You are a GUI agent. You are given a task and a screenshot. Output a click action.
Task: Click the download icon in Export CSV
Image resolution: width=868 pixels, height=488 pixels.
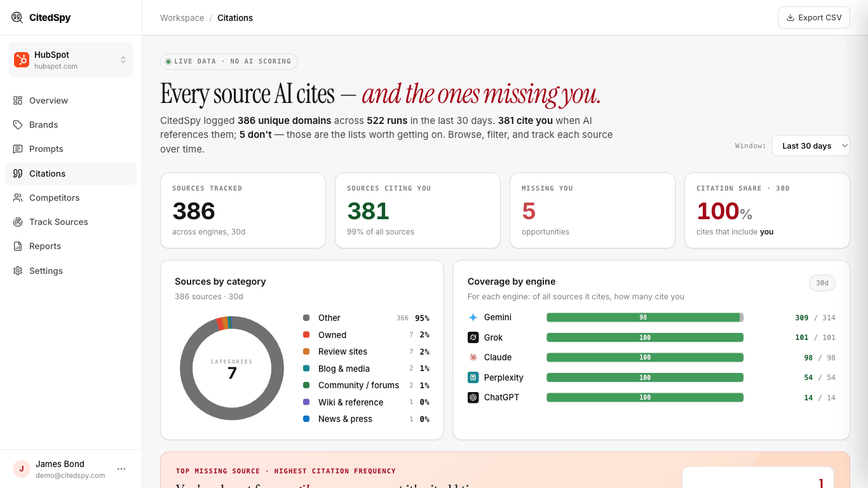pos(790,18)
